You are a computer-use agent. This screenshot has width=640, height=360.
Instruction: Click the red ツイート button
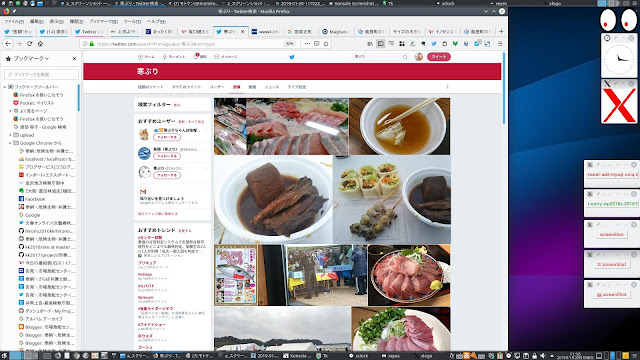pyautogui.click(x=439, y=57)
